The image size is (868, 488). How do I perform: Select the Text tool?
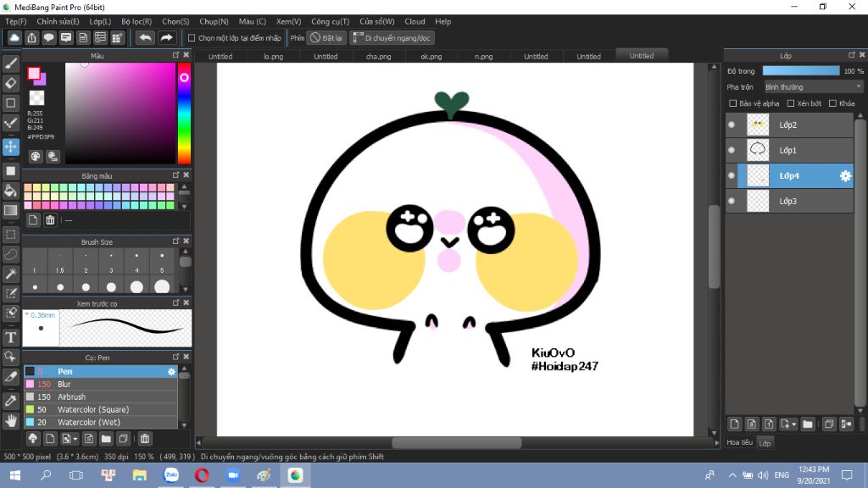tap(10, 337)
